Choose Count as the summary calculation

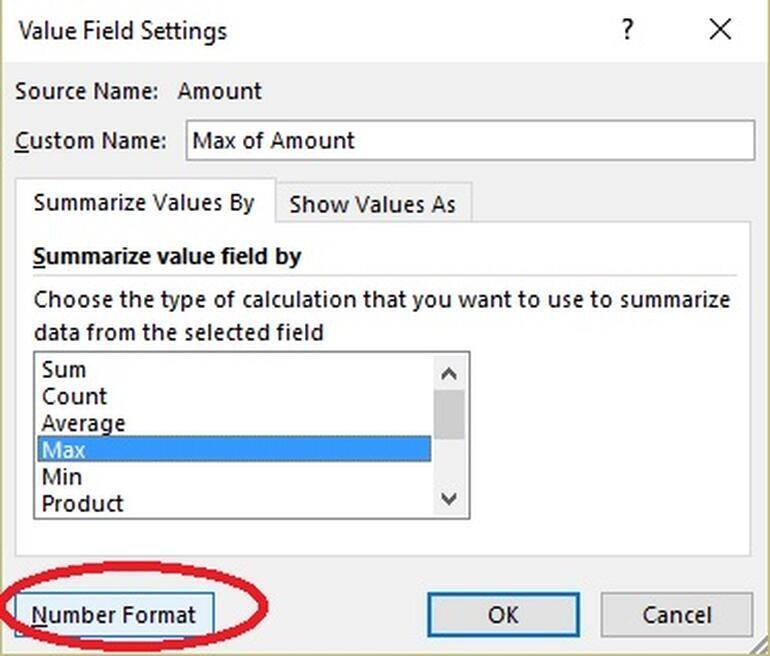point(74,397)
